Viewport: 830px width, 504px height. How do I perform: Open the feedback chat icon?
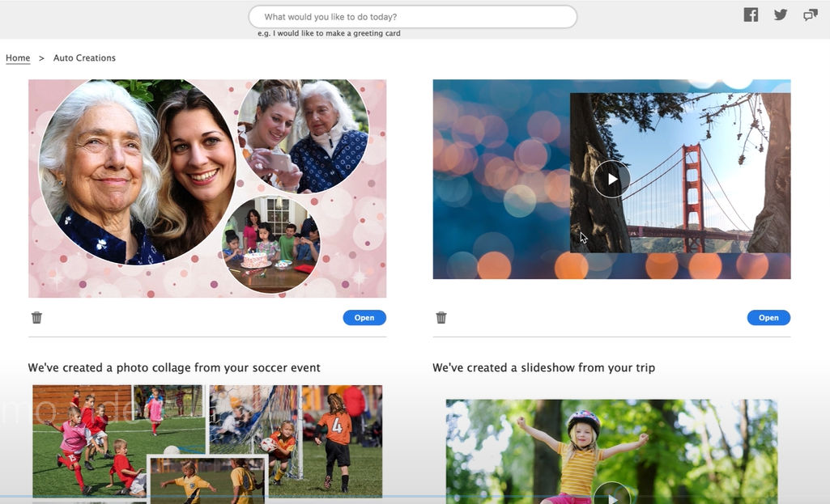[x=809, y=14]
